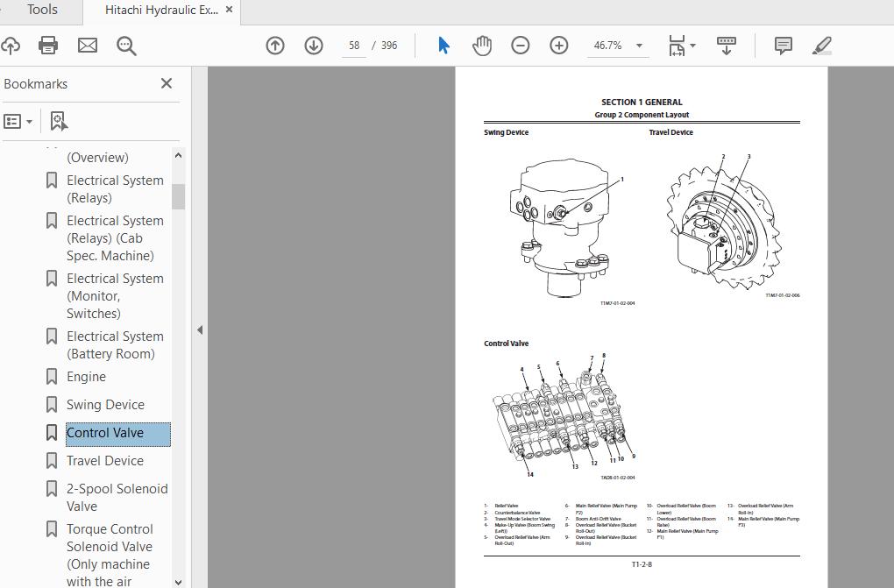Select the Highlight pen tool
This screenshot has width=894, height=588.
821,46
